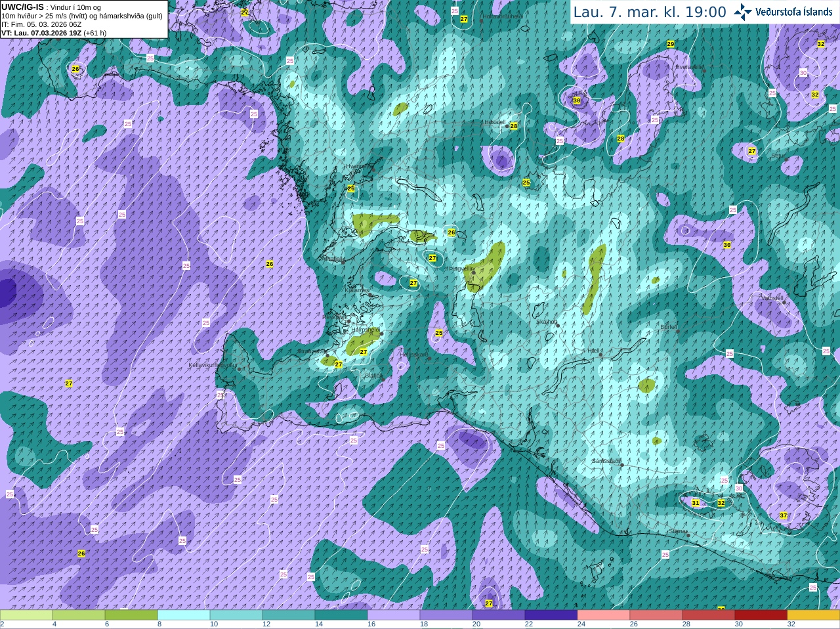840x629 pixels.
Task: Pick the 30–32 m/s dark red legend swatch
Action: coord(761,615)
